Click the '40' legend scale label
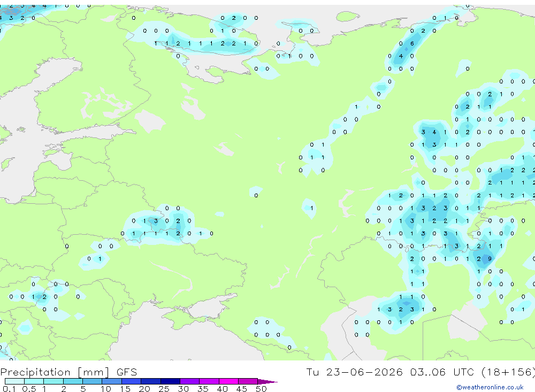This screenshot has width=535, height=392. [222, 389]
